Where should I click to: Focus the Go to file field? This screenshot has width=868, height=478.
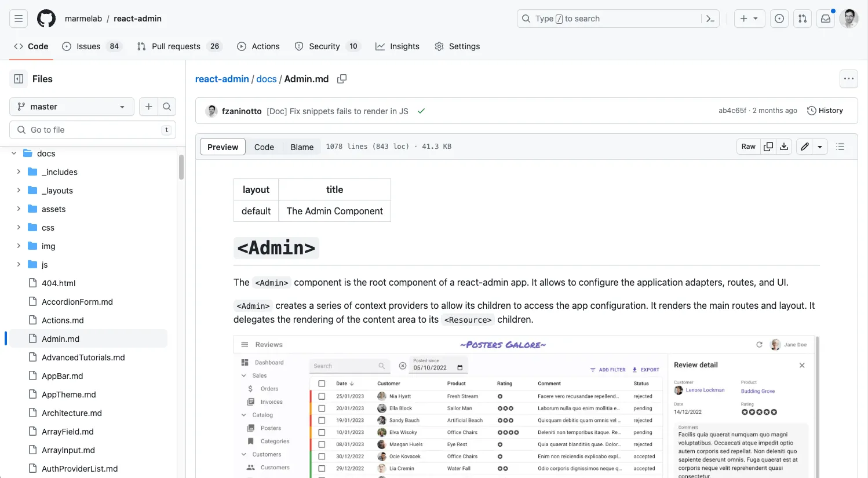point(93,129)
